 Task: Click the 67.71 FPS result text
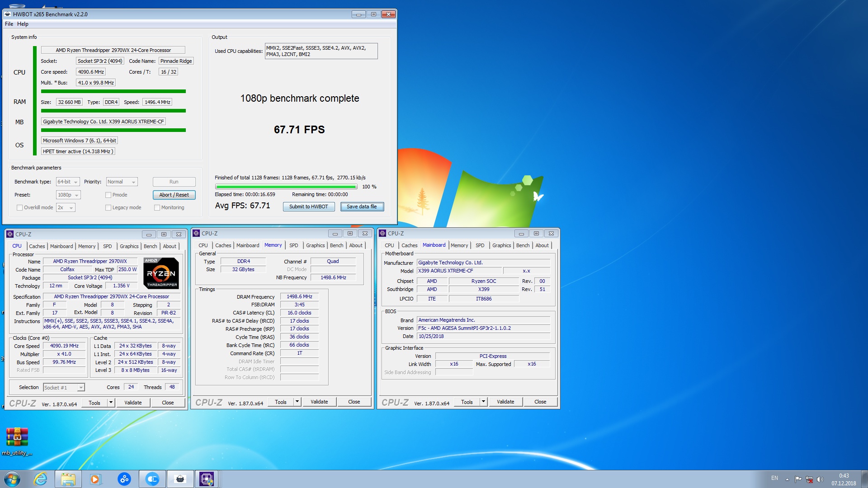299,130
